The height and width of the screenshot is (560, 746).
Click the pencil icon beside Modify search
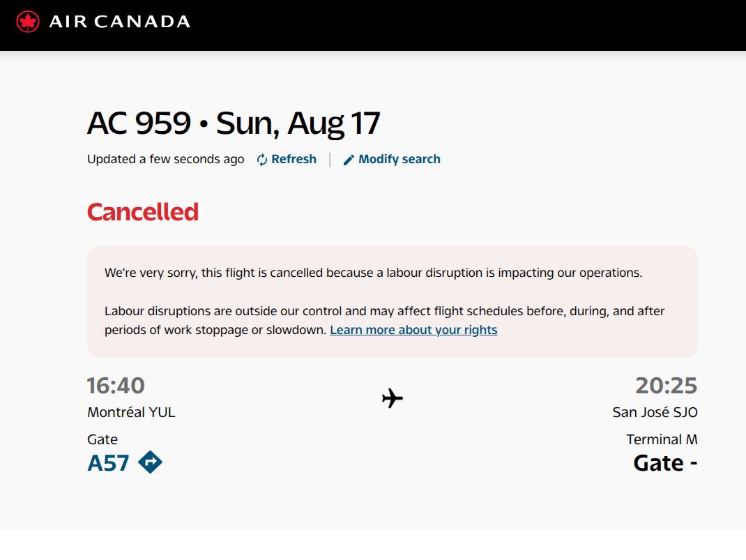(348, 159)
